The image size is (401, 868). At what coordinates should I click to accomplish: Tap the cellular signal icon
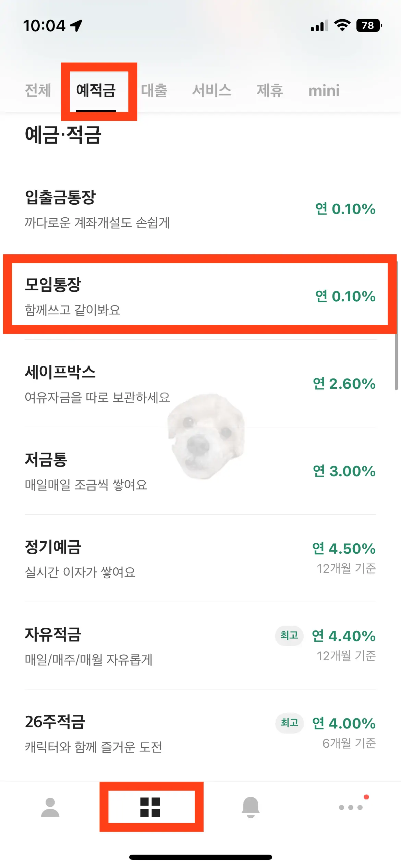coord(317,26)
